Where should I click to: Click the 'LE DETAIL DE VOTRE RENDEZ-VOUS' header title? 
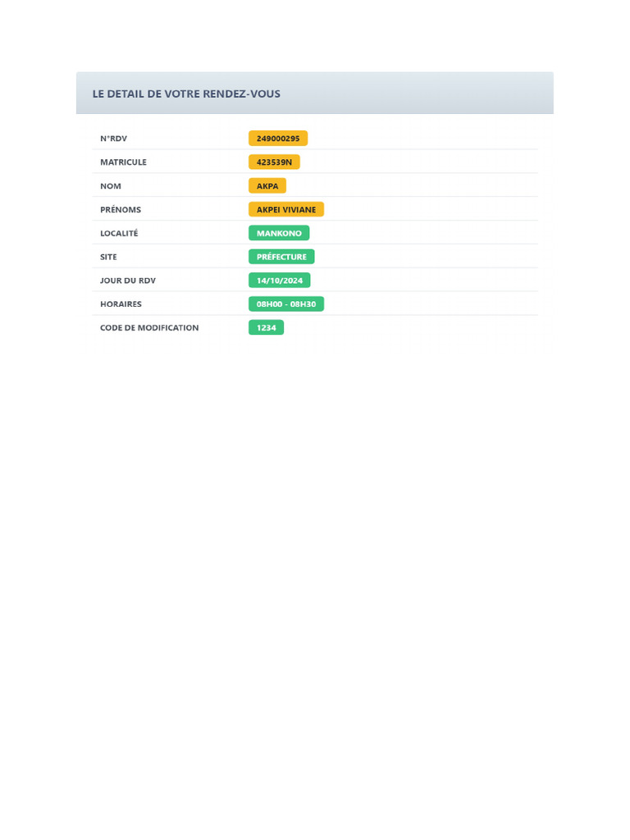186,94
